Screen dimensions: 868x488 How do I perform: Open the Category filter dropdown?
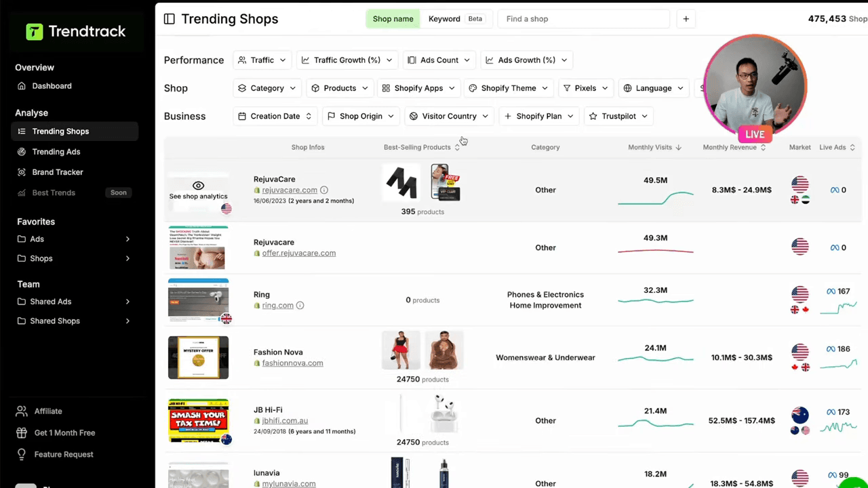tap(267, 87)
